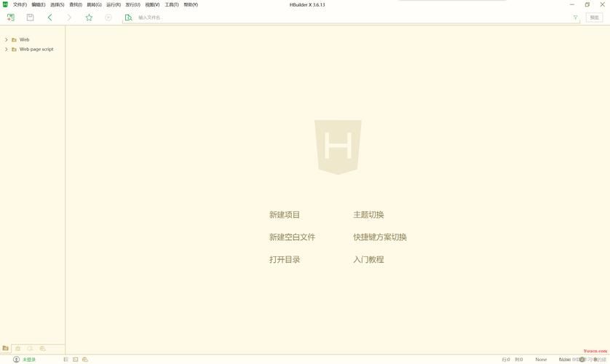The width and height of the screenshot is (610, 364).
Task: Click the 预览 preview button
Action: (595, 17)
